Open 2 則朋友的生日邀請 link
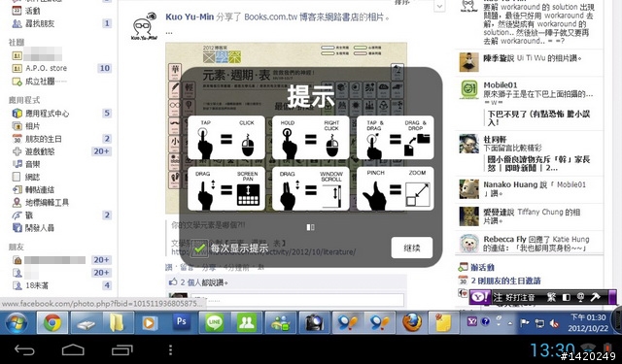The height and width of the screenshot is (364, 622). point(505,281)
